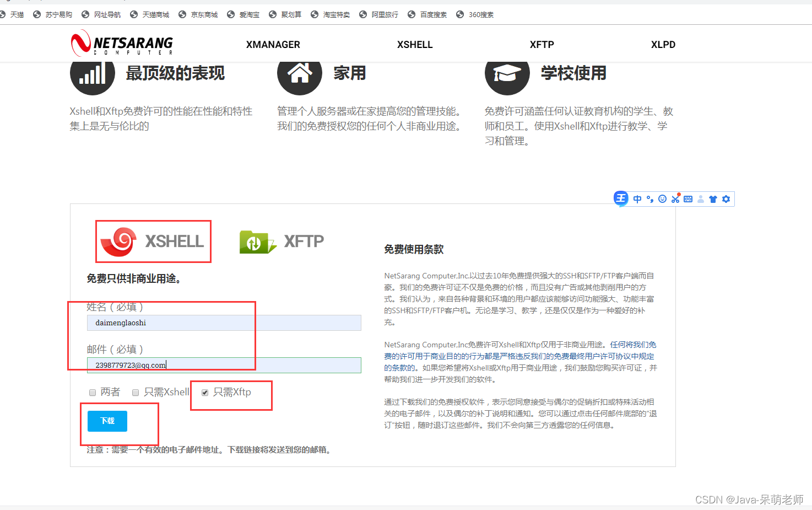The width and height of the screenshot is (812, 510).
Task: Select the XFTP product logo
Action: click(x=282, y=241)
